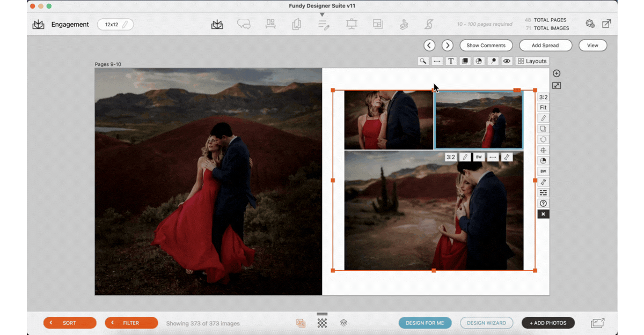Open the Layouts panel

coord(532,61)
